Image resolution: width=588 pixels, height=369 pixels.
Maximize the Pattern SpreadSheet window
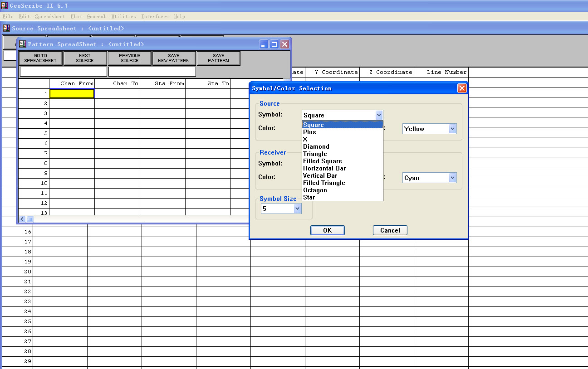pos(274,44)
